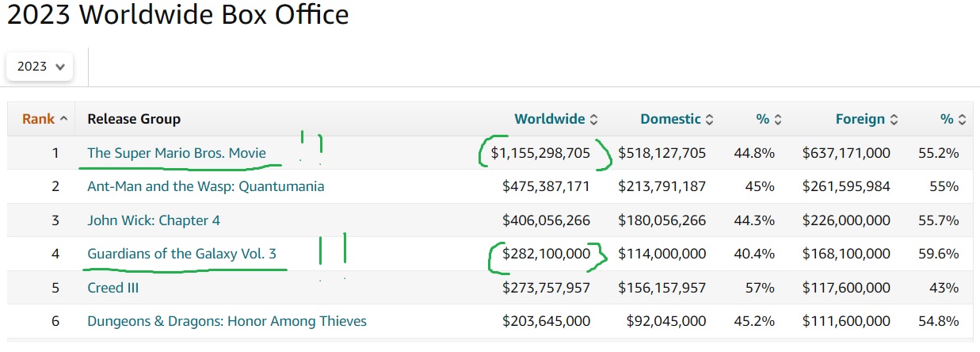This screenshot has height=352, width=980.
Task: Open the Creed III link
Action: pos(112,288)
